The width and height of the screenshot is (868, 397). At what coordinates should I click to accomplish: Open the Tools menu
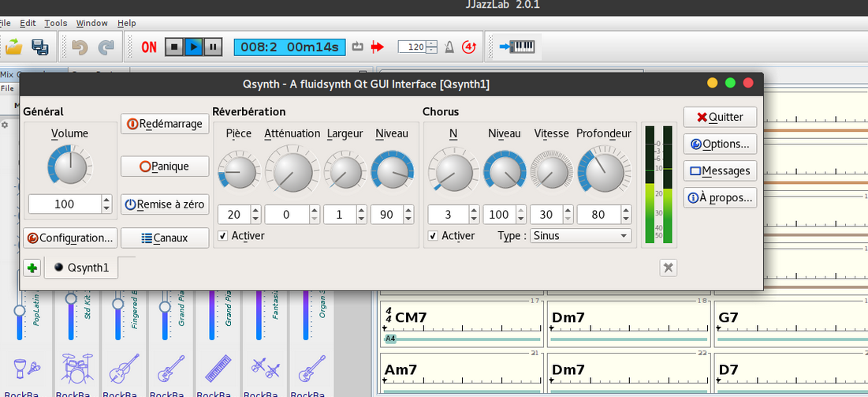pos(55,24)
